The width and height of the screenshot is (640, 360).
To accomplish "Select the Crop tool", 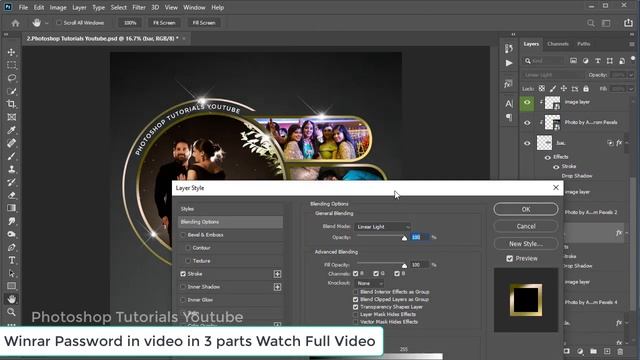I will click(x=11, y=104).
